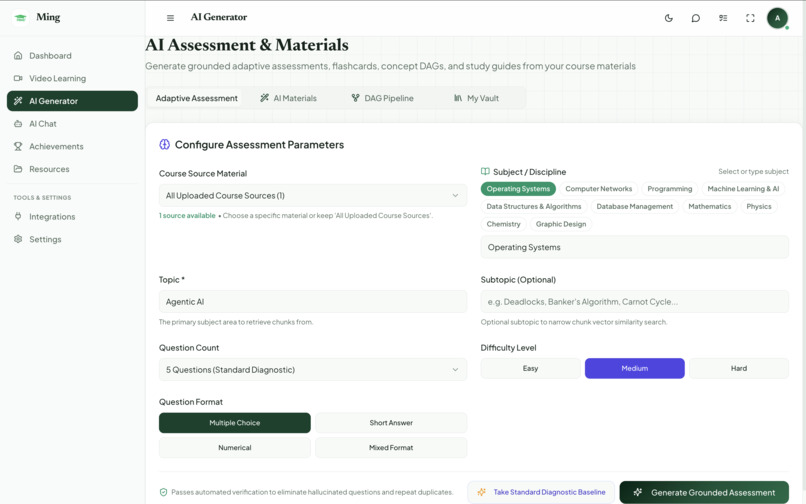Choose Short Answer question format
806x504 pixels.
(x=391, y=423)
